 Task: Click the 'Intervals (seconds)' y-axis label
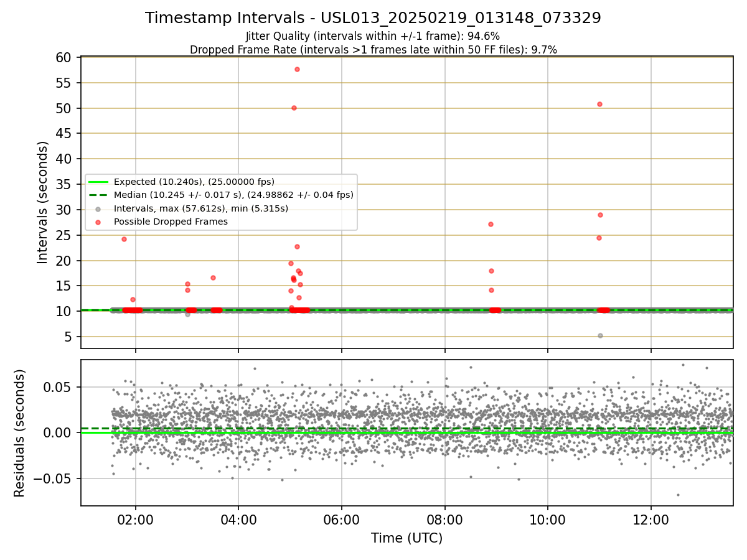click(x=42, y=202)
